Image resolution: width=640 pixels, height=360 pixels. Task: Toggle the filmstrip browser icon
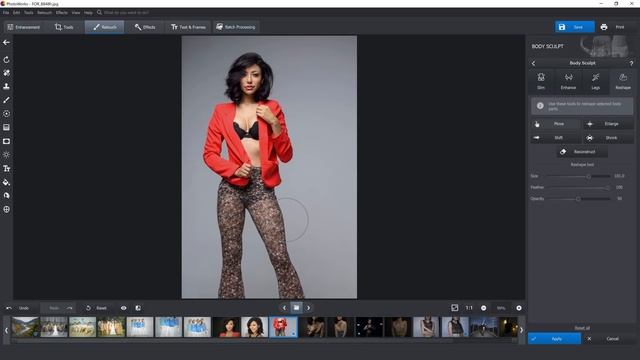tap(296, 308)
